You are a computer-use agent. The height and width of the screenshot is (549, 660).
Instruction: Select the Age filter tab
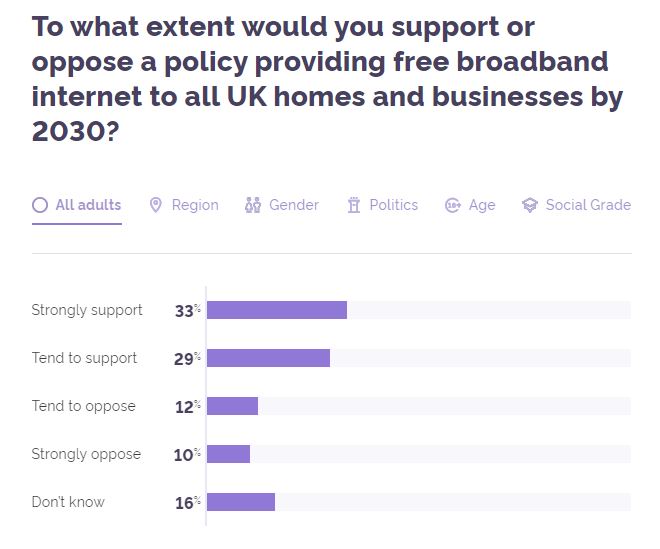pos(482,205)
